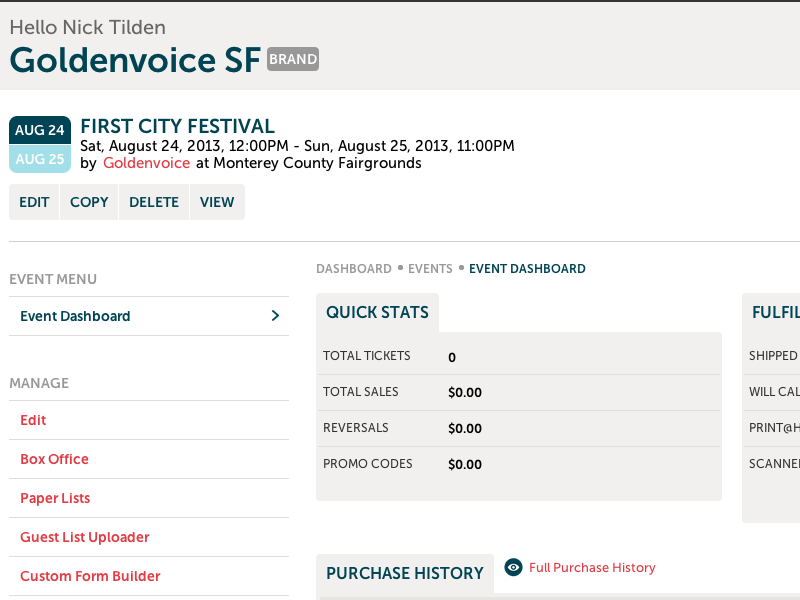Click the COPY event button
800x600 pixels.
89,202
